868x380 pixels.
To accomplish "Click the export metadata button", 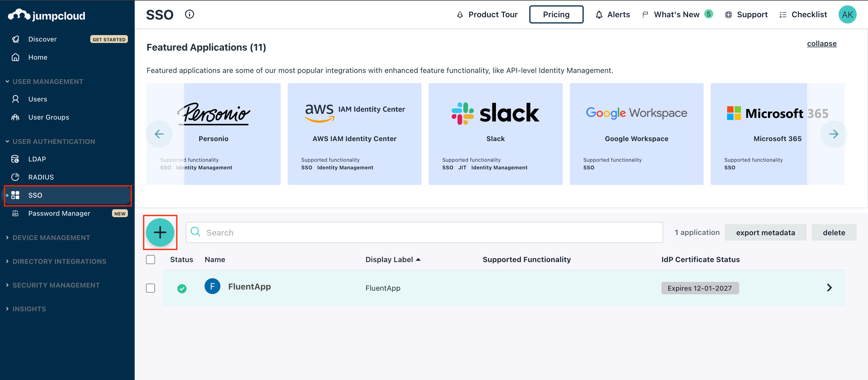I will [x=766, y=232].
